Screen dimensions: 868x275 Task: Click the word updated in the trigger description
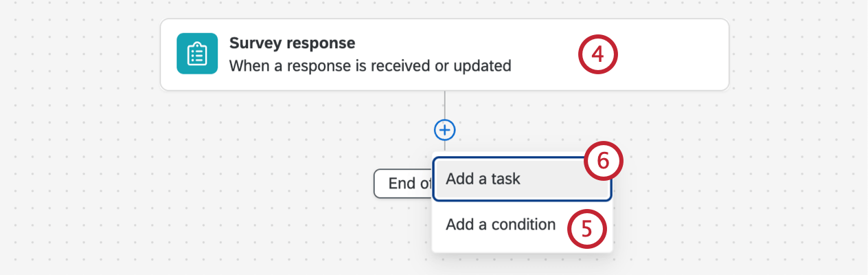pyautogui.click(x=485, y=67)
